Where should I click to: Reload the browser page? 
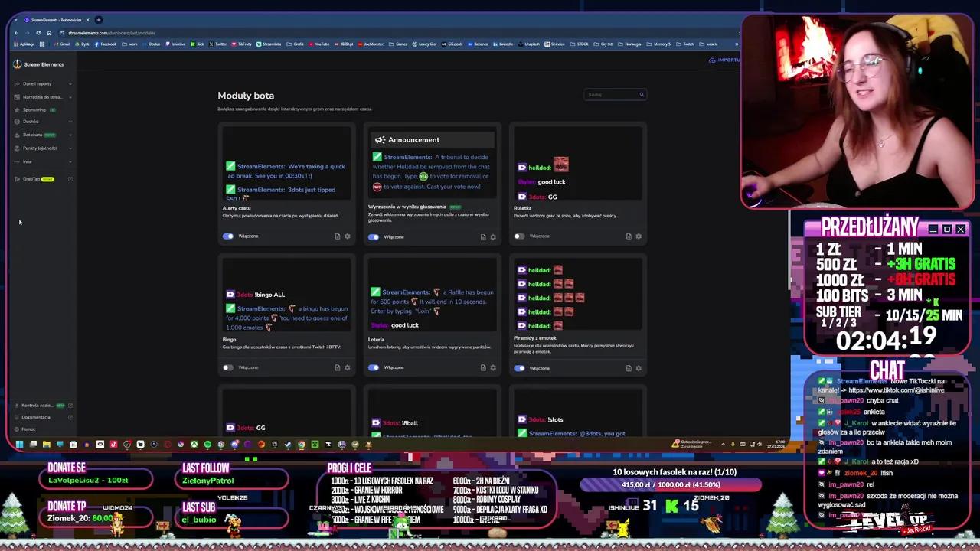pos(38,33)
